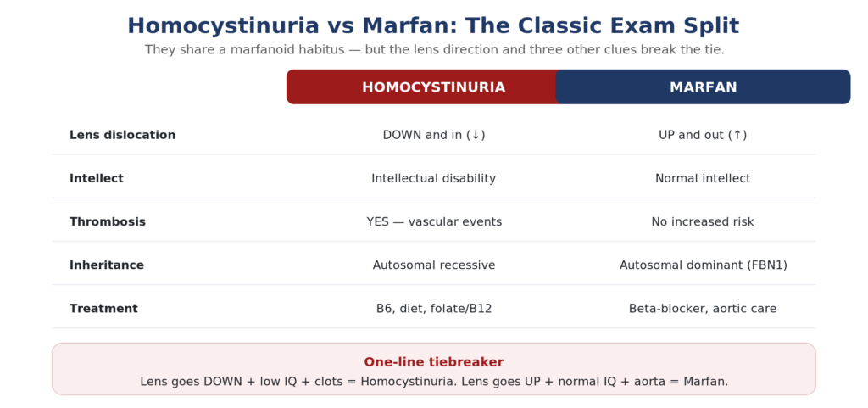Image resolution: width=868 pixels, height=408 pixels.
Task: Click the Intellectual disability cell
Action: click(x=433, y=178)
